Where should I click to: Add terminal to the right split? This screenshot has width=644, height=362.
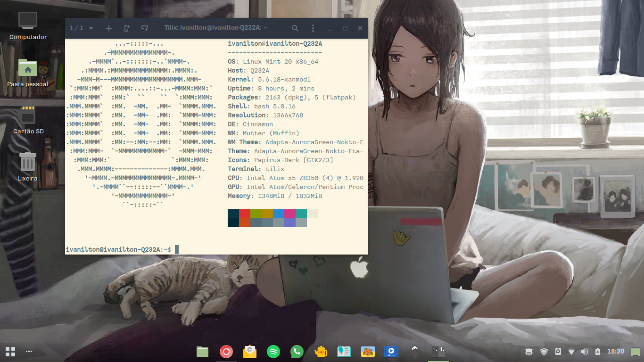click(127, 28)
